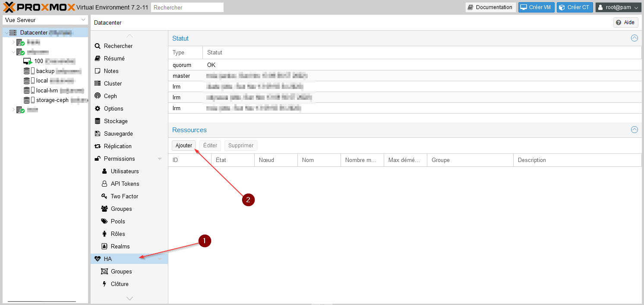Collapse the Ressources panel
This screenshot has height=305, width=644.
tap(634, 130)
